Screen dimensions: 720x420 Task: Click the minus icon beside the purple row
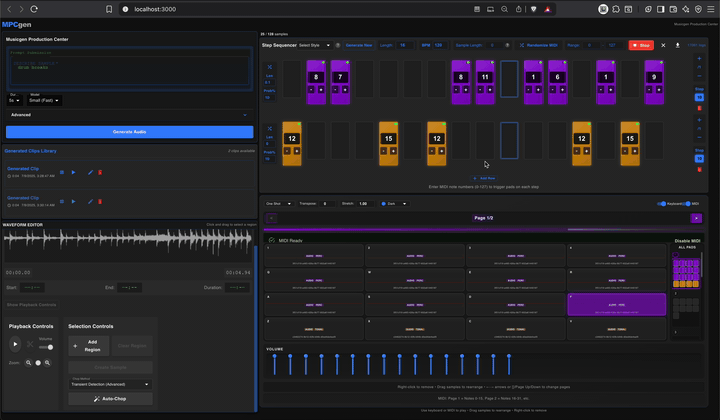[699, 76]
